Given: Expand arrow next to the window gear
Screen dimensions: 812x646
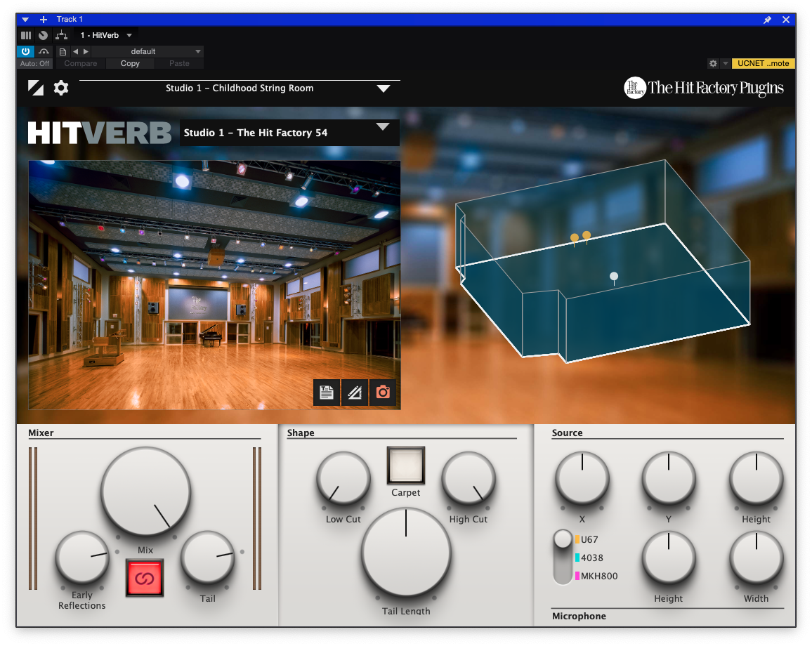Looking at the screenshot, I should [726, 63].
